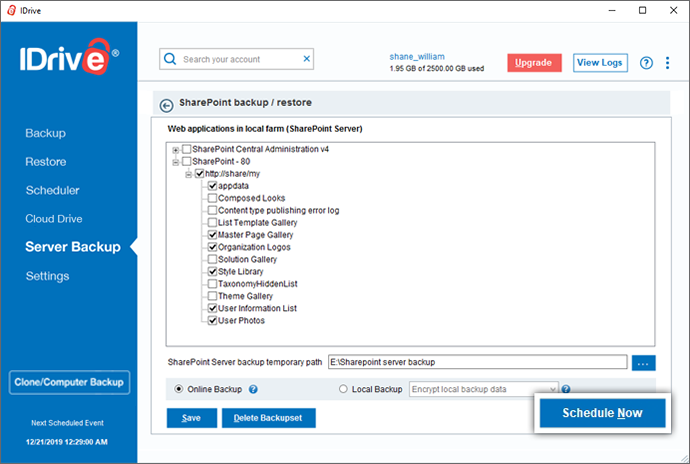Click the Online Backup help icon

click(253, 389)
